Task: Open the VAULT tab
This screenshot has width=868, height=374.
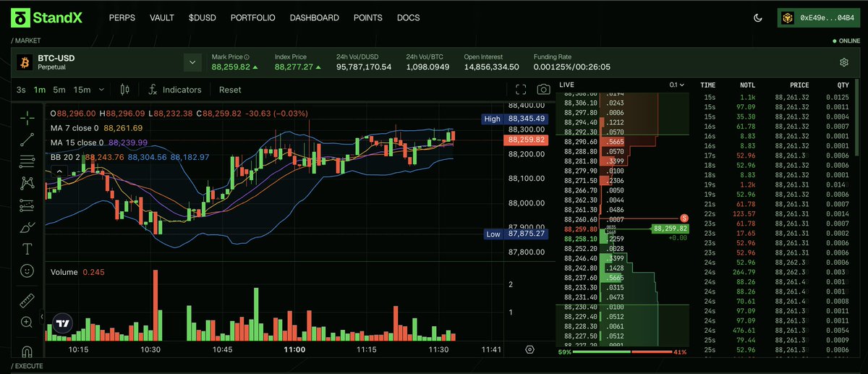Action: pyautogui.click(x=161, y=18)
